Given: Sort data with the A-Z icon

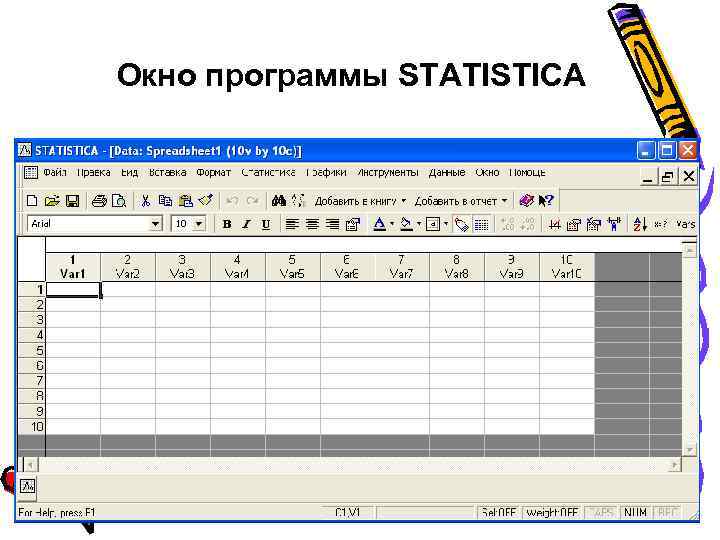Looking at the screenshot, I should coord(640,224).
